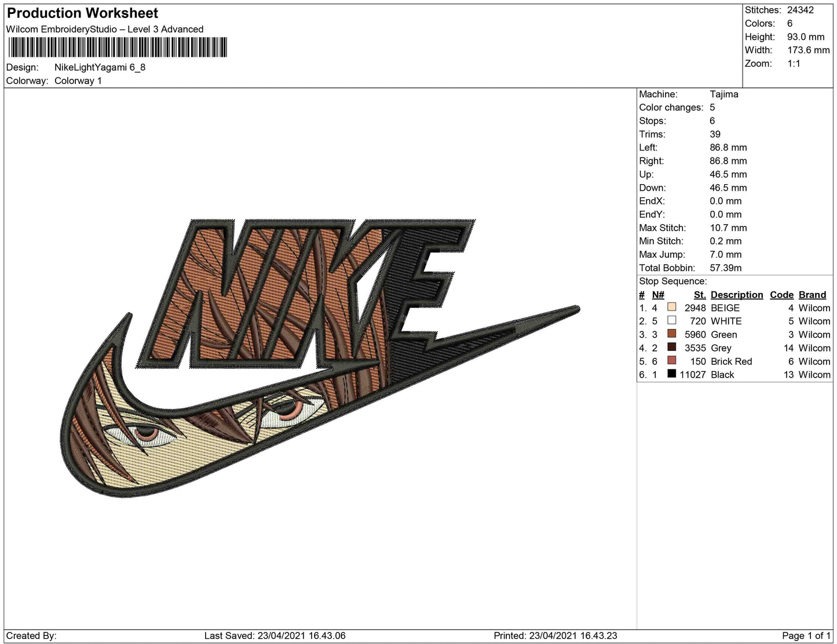Viewport: 837px width, 644px height.
Task: Click the Height value "93.0 mm"
Action: [806, 36]
